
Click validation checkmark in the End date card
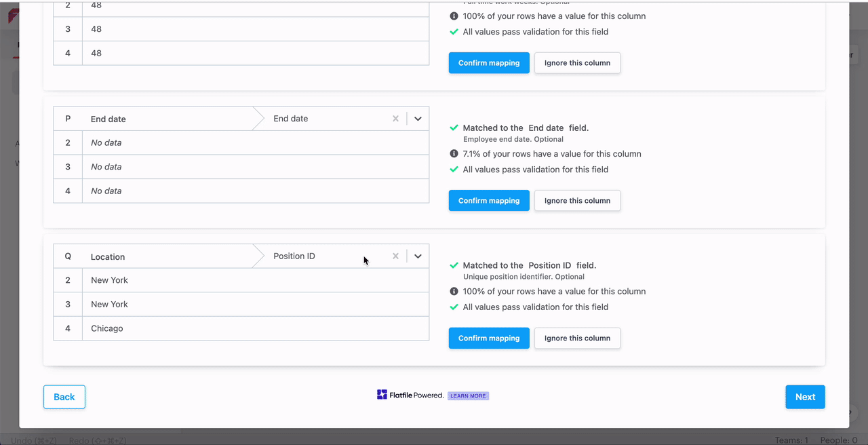click(x=454, y=170)
